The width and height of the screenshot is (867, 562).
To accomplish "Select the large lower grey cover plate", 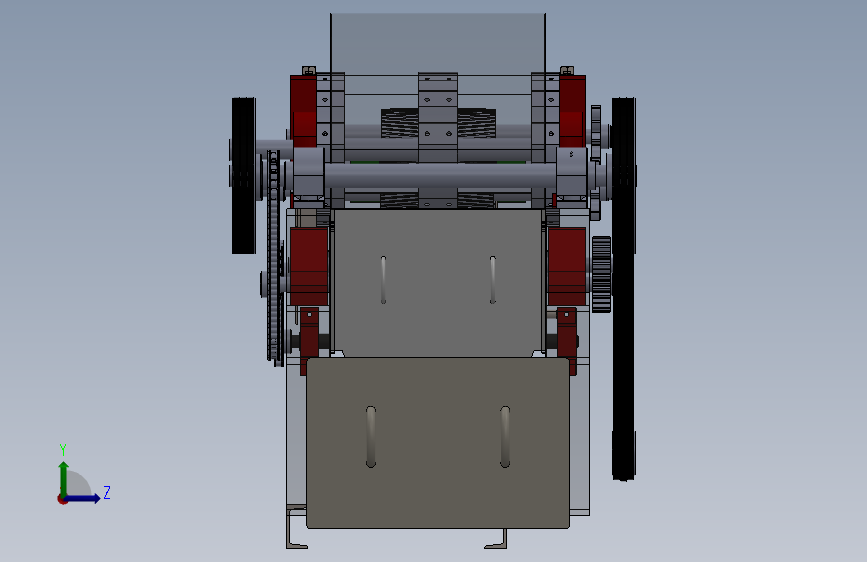I will [x=438, y=443].
